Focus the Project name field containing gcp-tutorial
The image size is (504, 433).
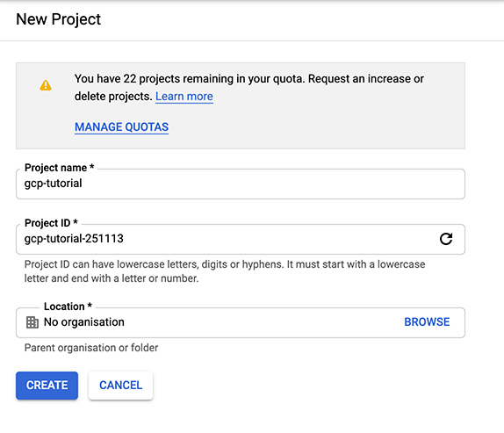coord(241,184)
